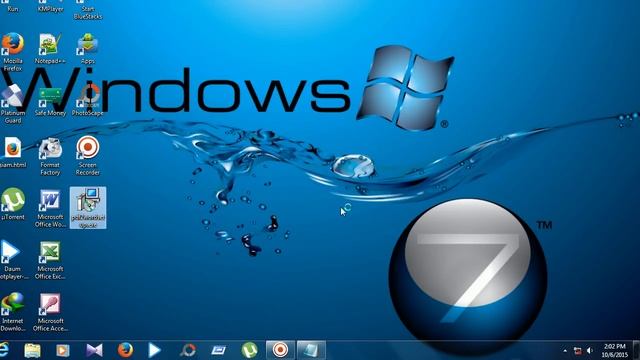Open Firefox from the taskbar
640x360 pixels.
click(125, 350)
